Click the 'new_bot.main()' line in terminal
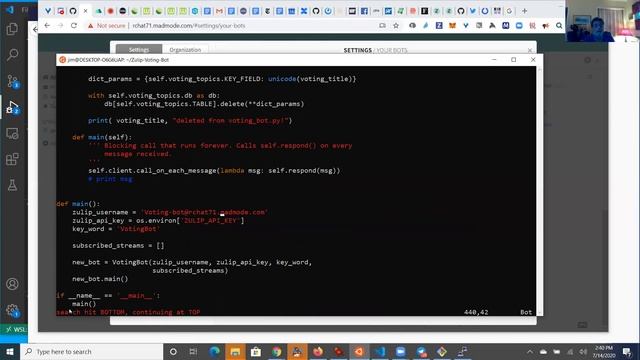The width and height of the screenshot is (640, 360). tap(100, 279)
